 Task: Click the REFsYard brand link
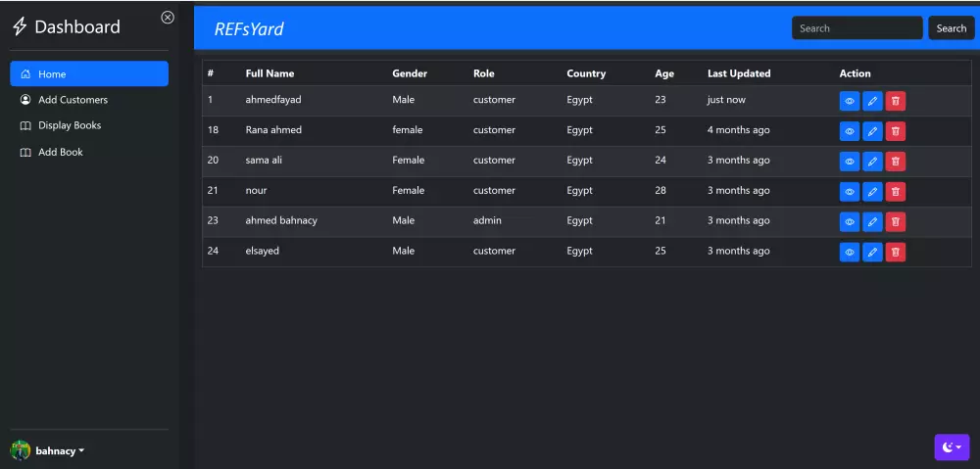(x=249, y=29)
